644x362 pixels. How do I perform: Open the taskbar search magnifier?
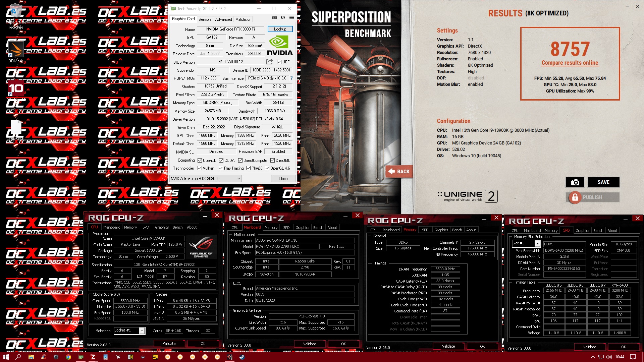tap(18, 357)
